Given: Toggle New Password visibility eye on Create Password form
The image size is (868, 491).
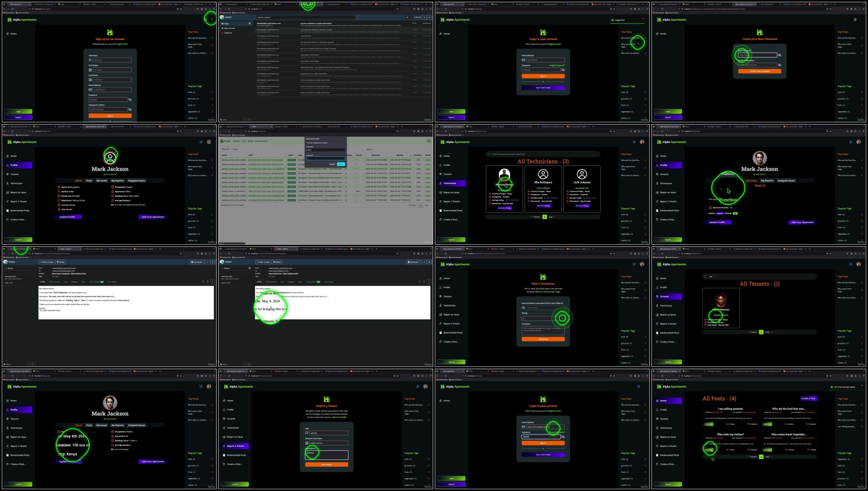Looking at the screenshot, I should 780,55.
